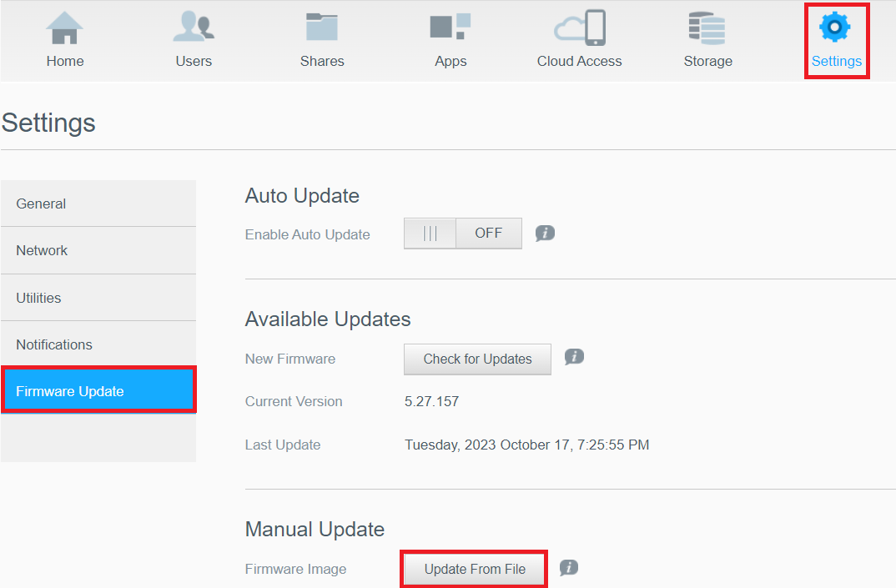896x588 pixels.
Task: Select the Cloud Access icon
Action: pyautogui.click(x=580, y=29)
